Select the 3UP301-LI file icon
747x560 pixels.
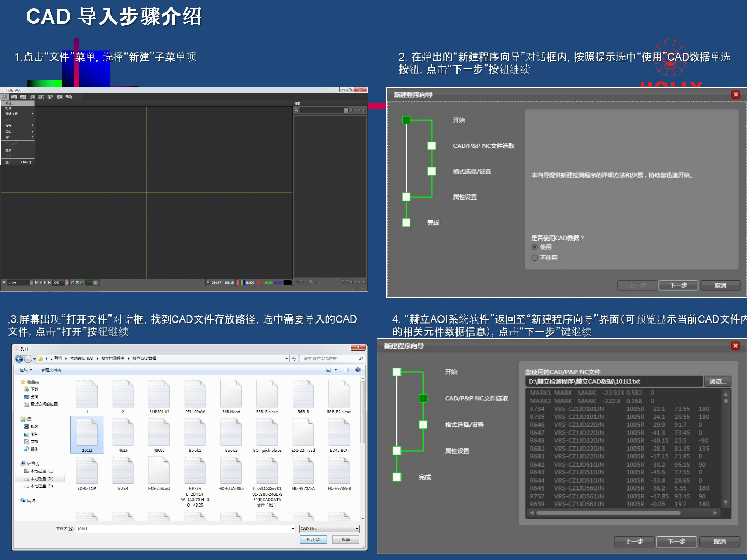click(x=159, y=394)
